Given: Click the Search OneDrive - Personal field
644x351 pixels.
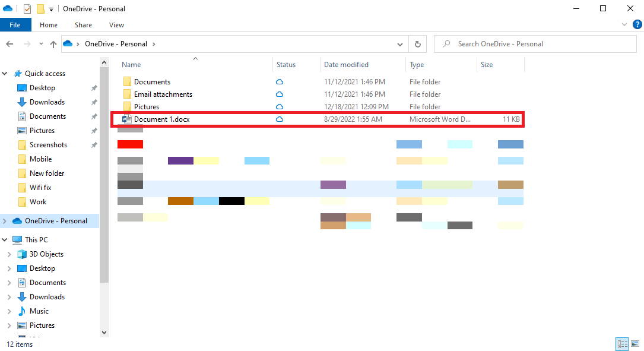Looking at the screenshot, I should [535, 44].
